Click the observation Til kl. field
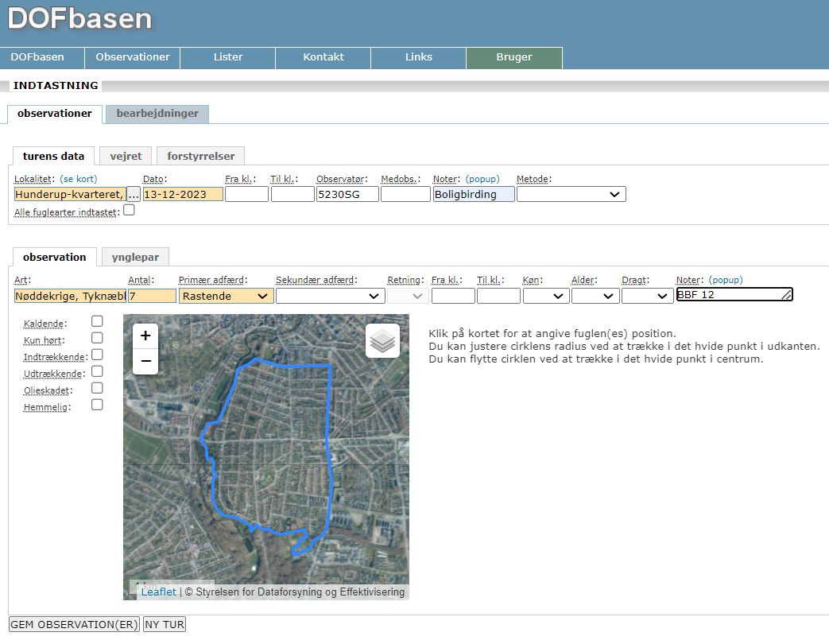 click(498, 296)
